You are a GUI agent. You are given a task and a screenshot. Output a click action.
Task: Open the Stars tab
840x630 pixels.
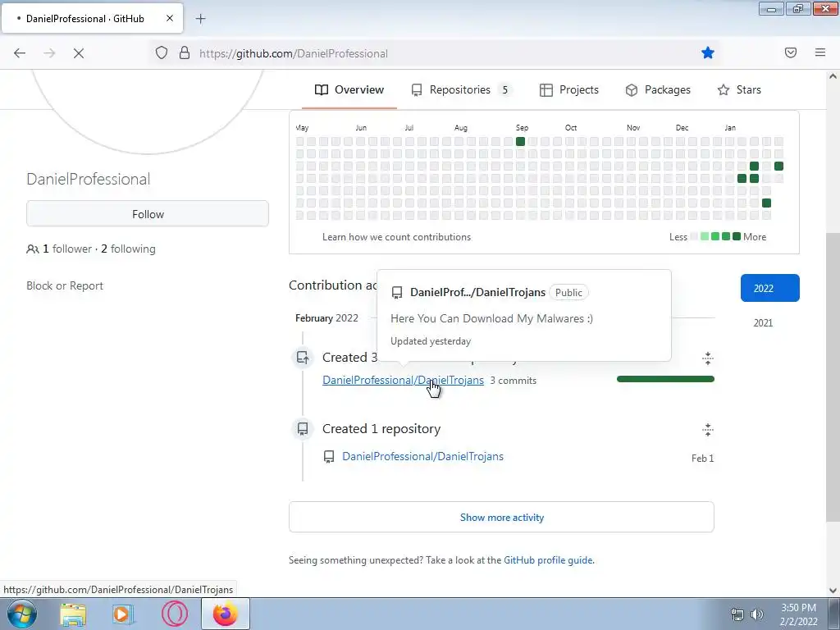[739, 89]
